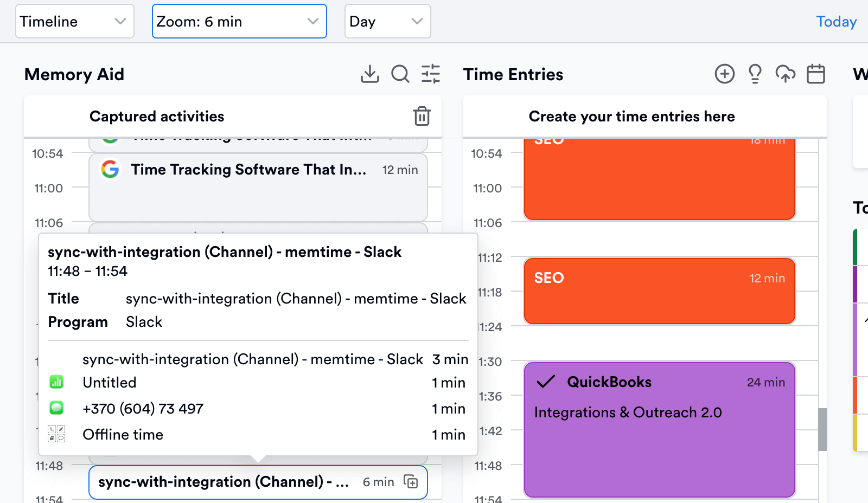Viewport: 868px width, 503px height.
Task: Click the Integrations & Outreach 2.0 text
Action: click(x=628, y=412)
